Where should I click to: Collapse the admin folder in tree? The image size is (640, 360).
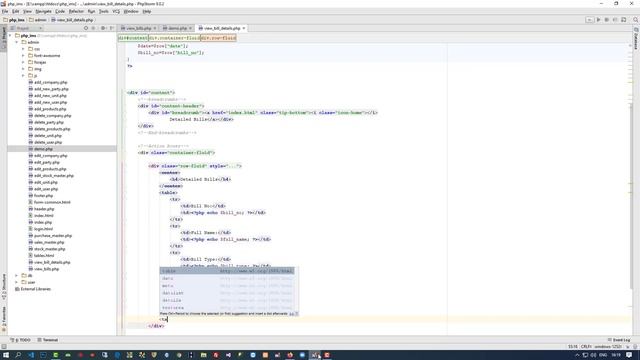click(x=17, y=42)
